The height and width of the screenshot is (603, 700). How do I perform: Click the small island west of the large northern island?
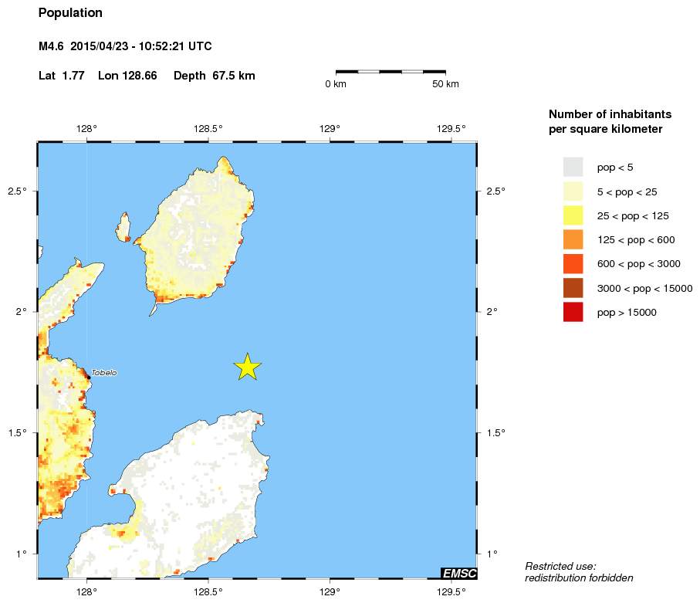123,226
